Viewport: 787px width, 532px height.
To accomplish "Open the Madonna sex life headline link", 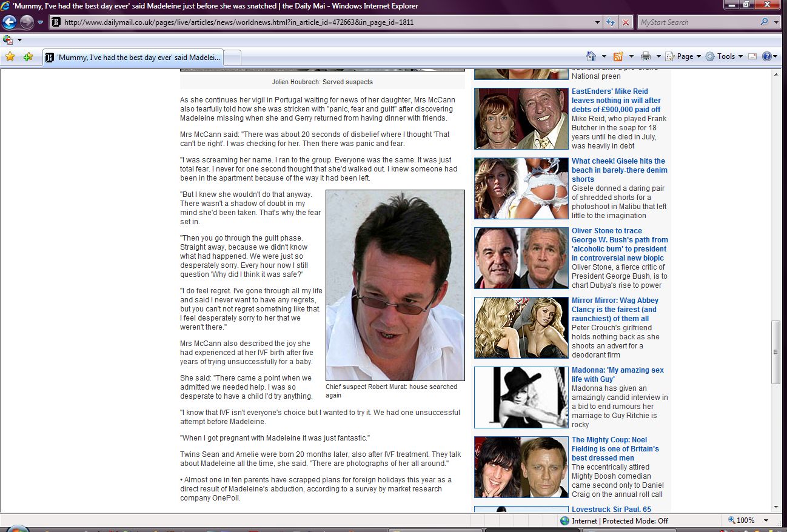I will (x=617, y=374).
